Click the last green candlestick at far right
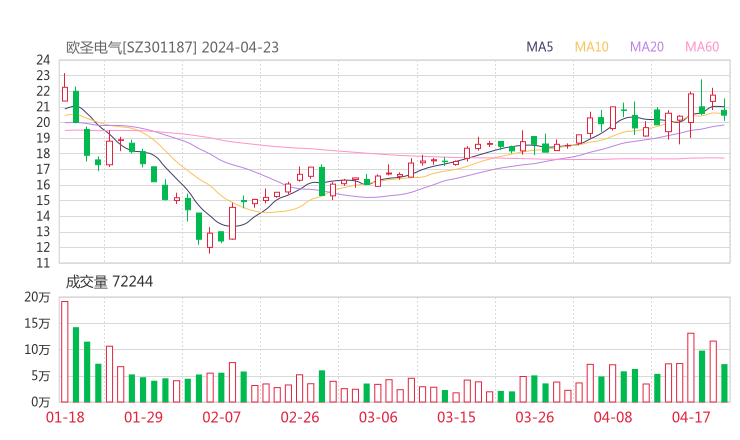 [724, 112]
